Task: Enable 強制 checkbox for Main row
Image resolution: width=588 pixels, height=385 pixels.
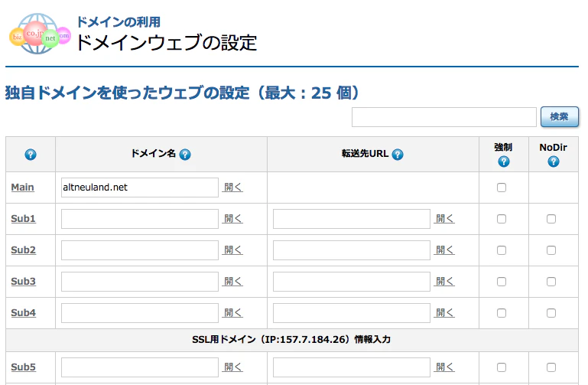Action: pyautogui.click(x=502, y=188)
